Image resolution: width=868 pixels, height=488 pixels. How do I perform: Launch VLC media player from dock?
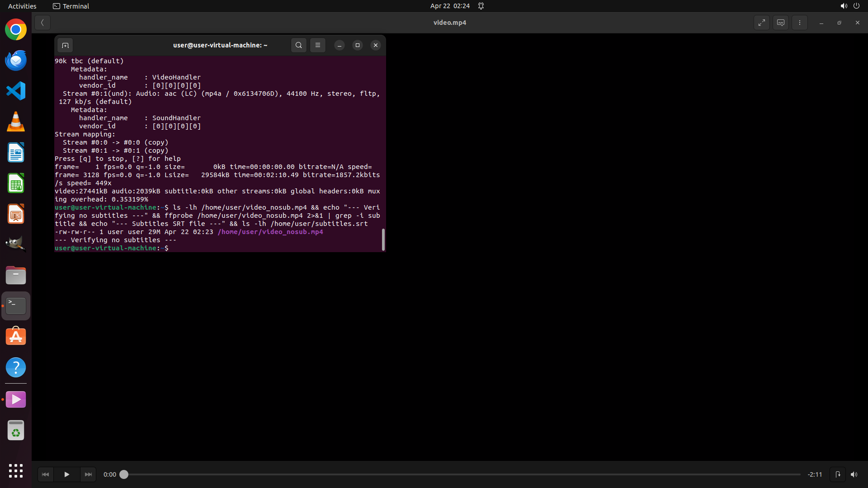16,122
